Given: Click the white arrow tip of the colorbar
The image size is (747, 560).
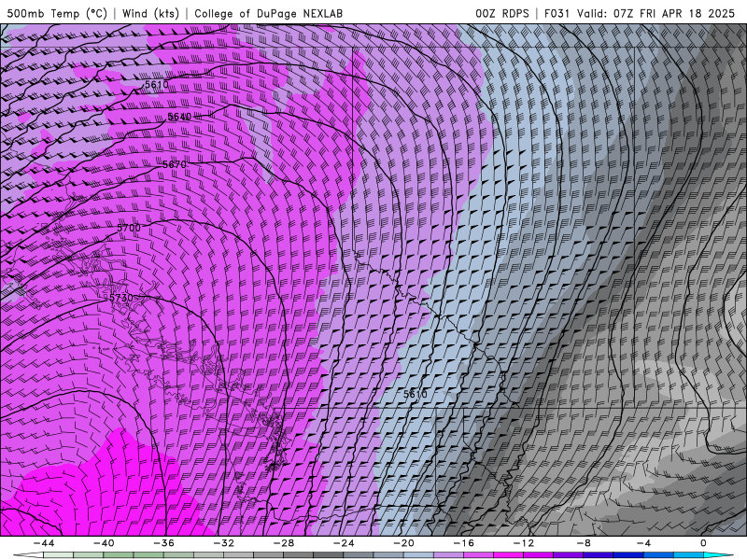Looking at the screenshot, I should 28,555.
